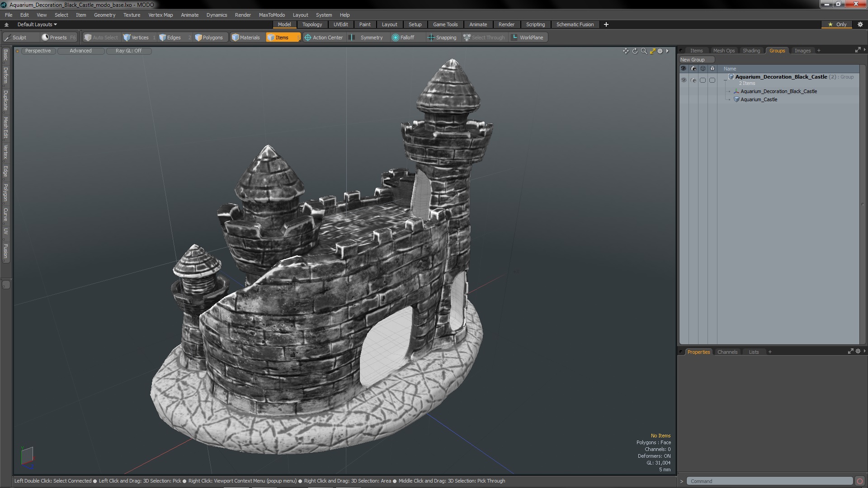This screenshot has height=488, width=868.
Task: Click the Ray GL: Off button
Action: [128, 51]
